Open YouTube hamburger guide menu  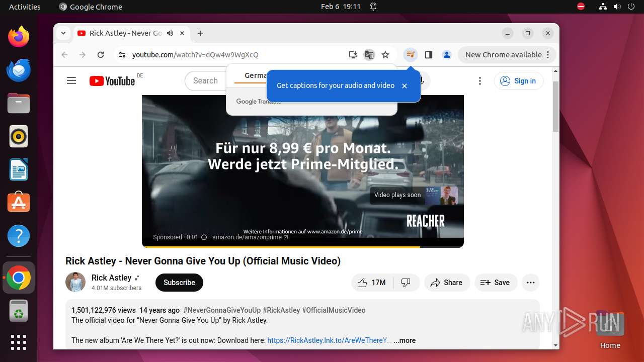71,81
